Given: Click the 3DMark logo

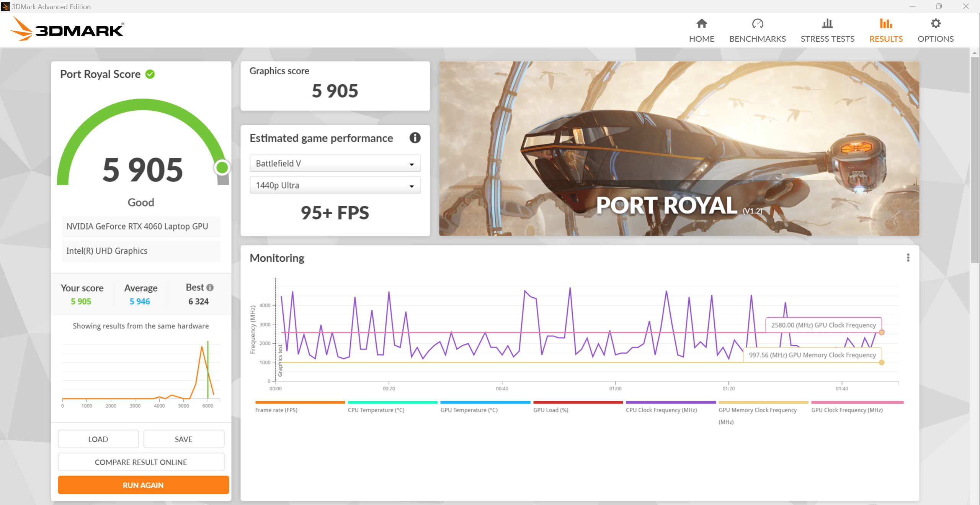Looking at the screenshot, I should 67,29.
